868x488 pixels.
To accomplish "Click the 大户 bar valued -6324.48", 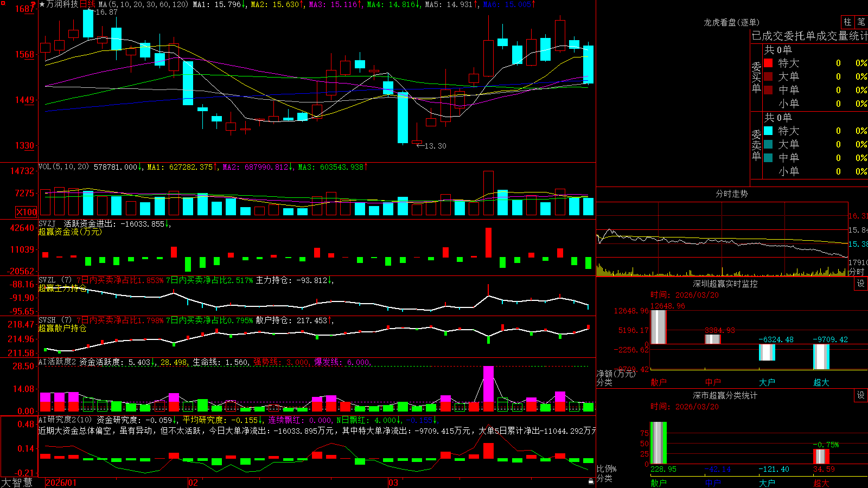I will (767, 352).
